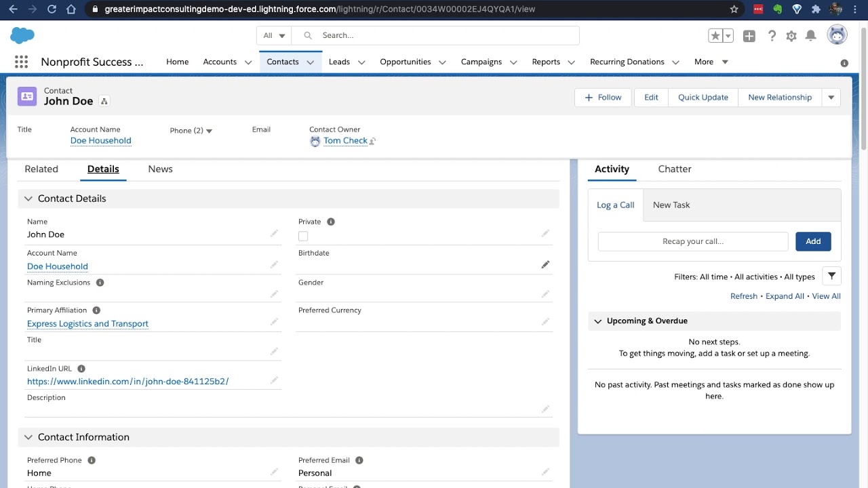Click the browser address bar URL
The image size is (868, 488).
(319, 9)
